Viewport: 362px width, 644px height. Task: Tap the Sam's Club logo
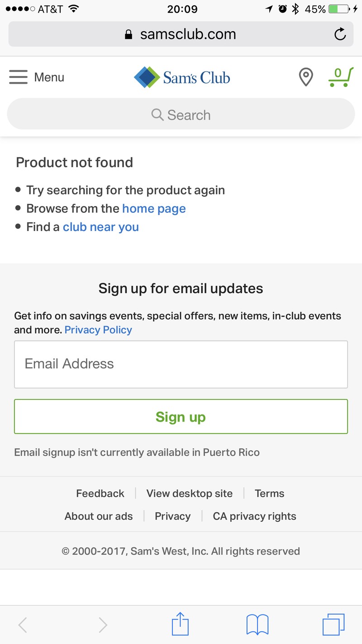tap(182, 77)
